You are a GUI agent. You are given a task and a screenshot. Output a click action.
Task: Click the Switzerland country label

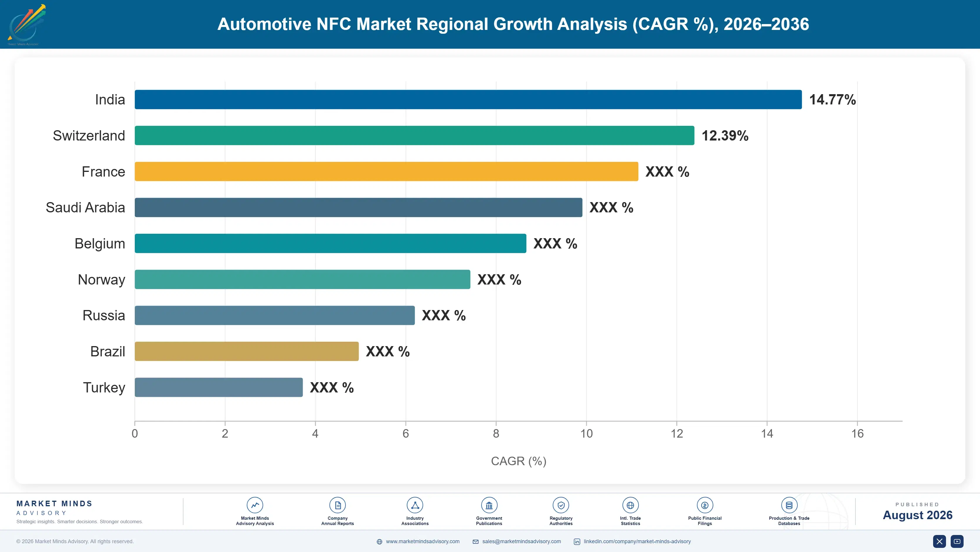[89, 136]
